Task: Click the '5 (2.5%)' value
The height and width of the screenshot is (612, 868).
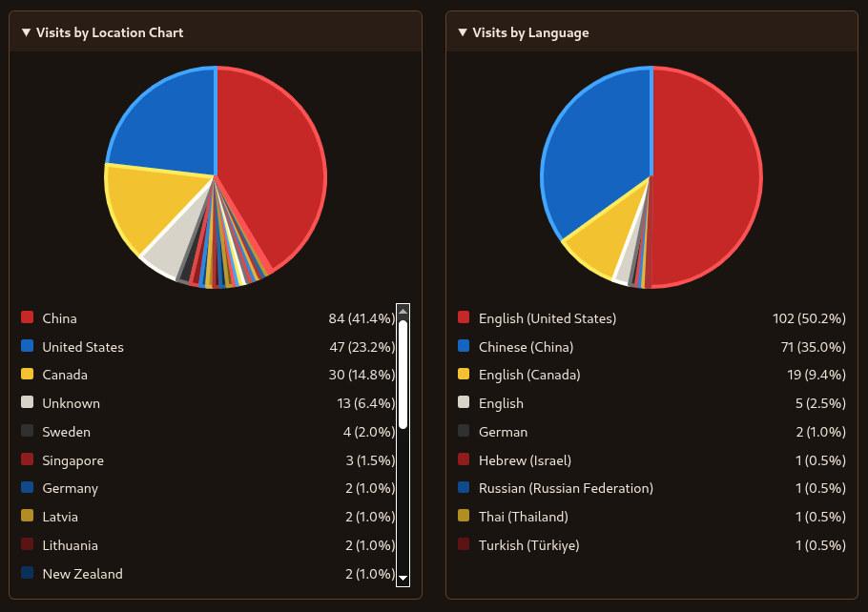Action: (x=820, y=403)
